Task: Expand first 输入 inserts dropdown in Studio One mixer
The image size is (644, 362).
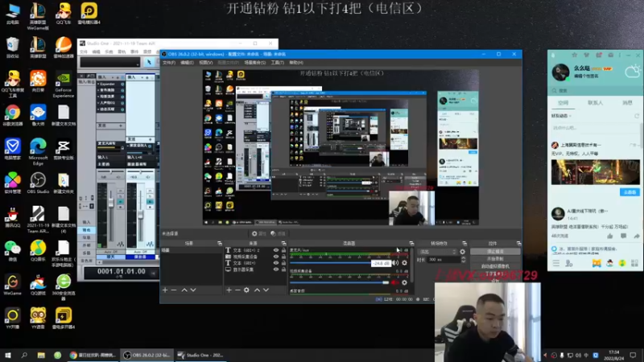Action: pos(111,77)
